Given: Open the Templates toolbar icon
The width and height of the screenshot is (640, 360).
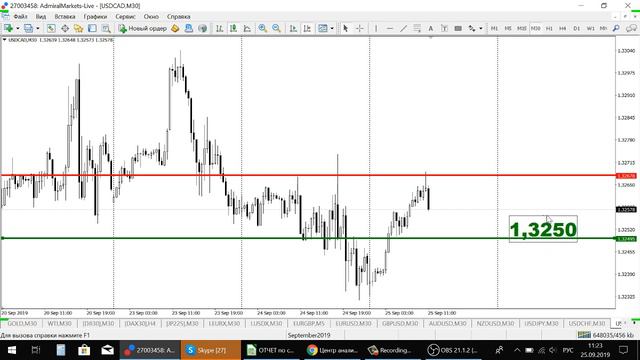Looking at the screenshot, I should click(322, 28).
